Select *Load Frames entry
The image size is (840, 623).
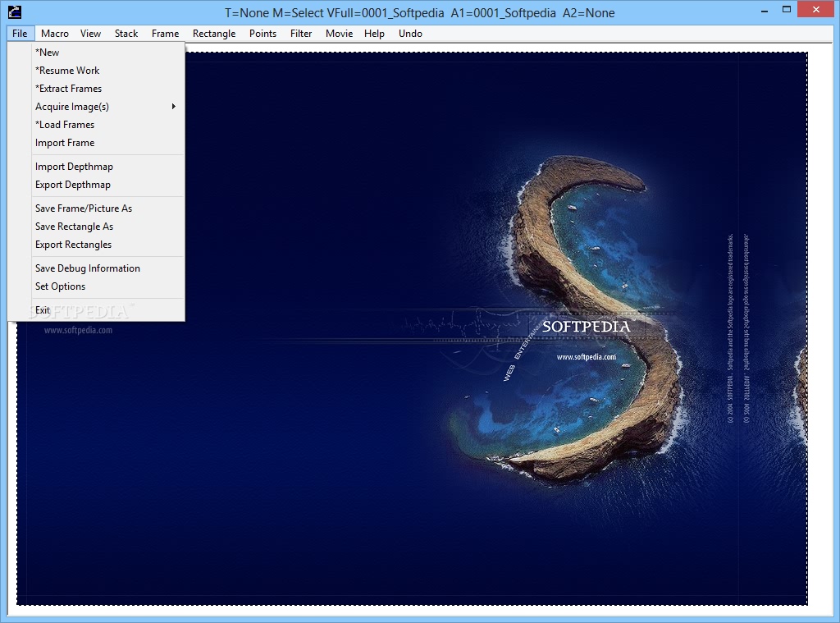(x=97, y=125)
